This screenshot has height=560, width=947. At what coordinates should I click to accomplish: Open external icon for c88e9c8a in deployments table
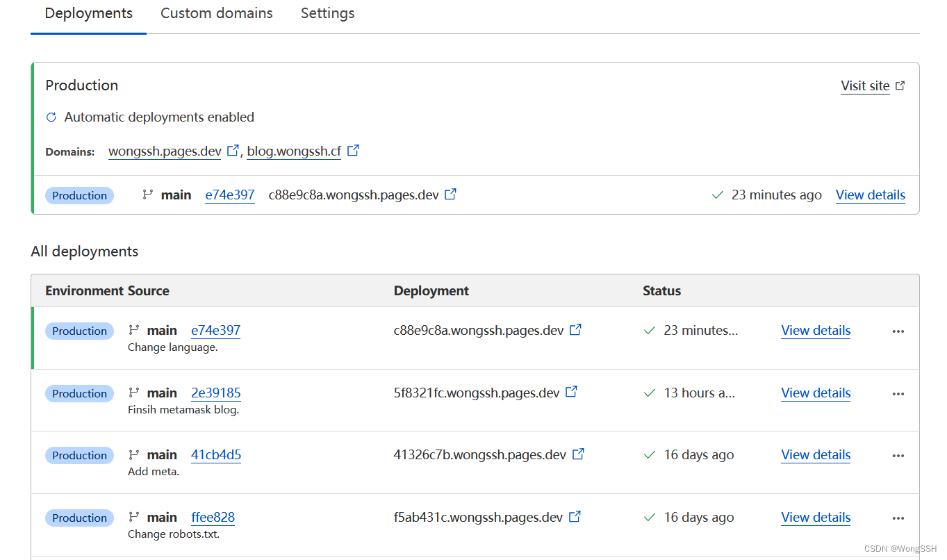575,330
